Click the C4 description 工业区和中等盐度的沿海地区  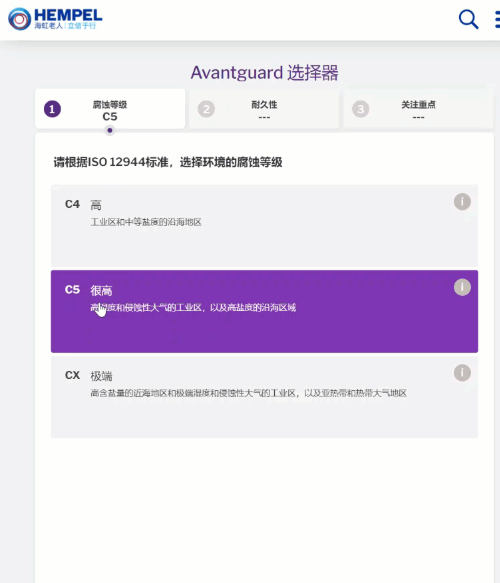coord(146,222)
